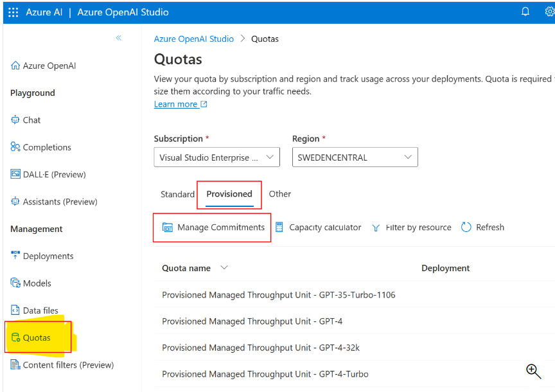
Task: Click the Azure OpenAI Studio breadcrumb link
Action: point(193,39)
